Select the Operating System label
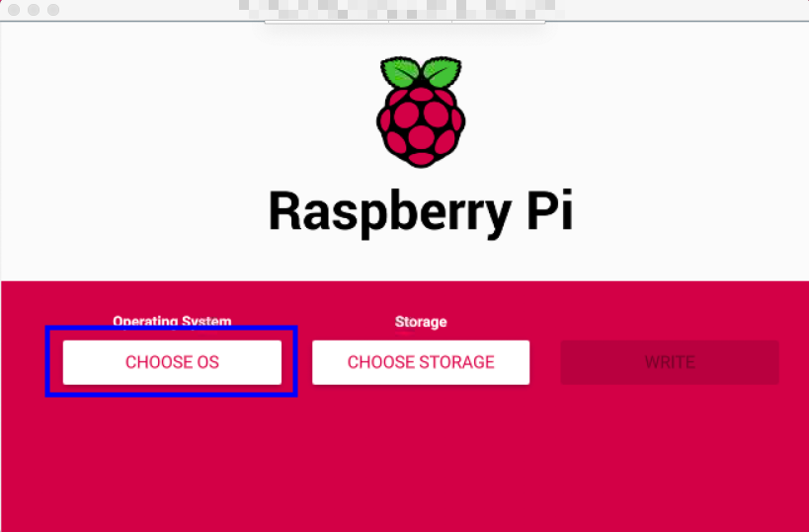 coord(172,321)
